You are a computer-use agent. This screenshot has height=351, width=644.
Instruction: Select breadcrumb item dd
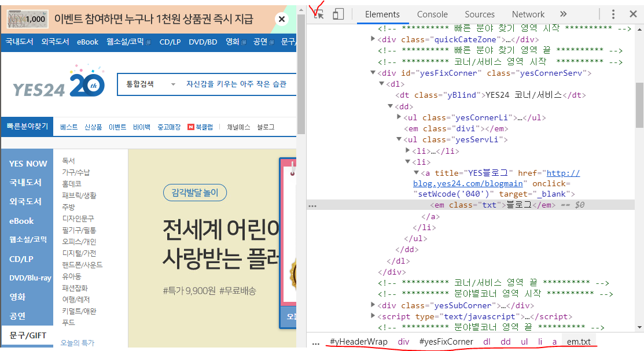[506, 342]
